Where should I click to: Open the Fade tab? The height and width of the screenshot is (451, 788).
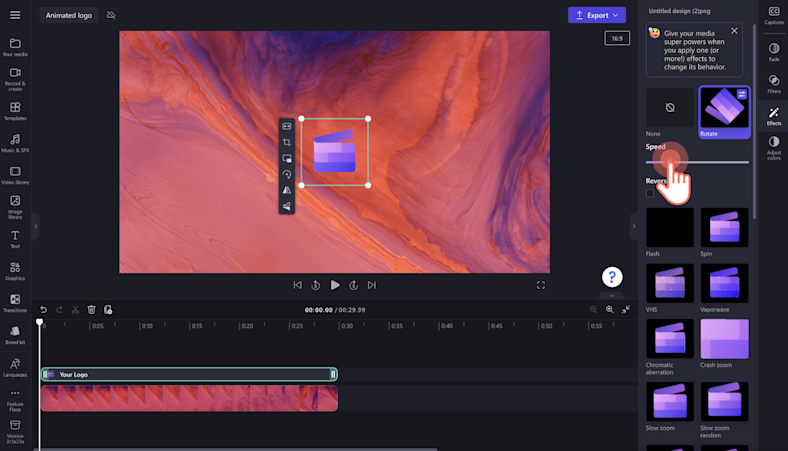coord(774,52)
